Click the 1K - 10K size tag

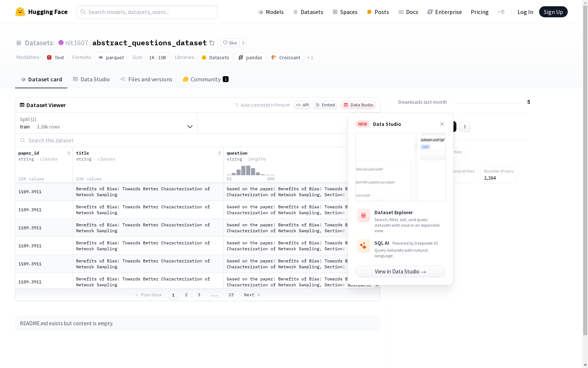[x=158, y=57]
